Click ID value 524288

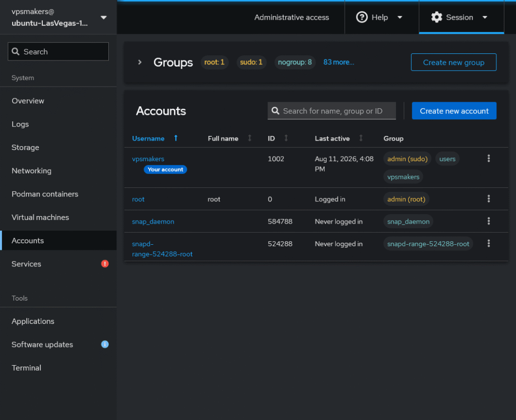[x=280, y=244]
